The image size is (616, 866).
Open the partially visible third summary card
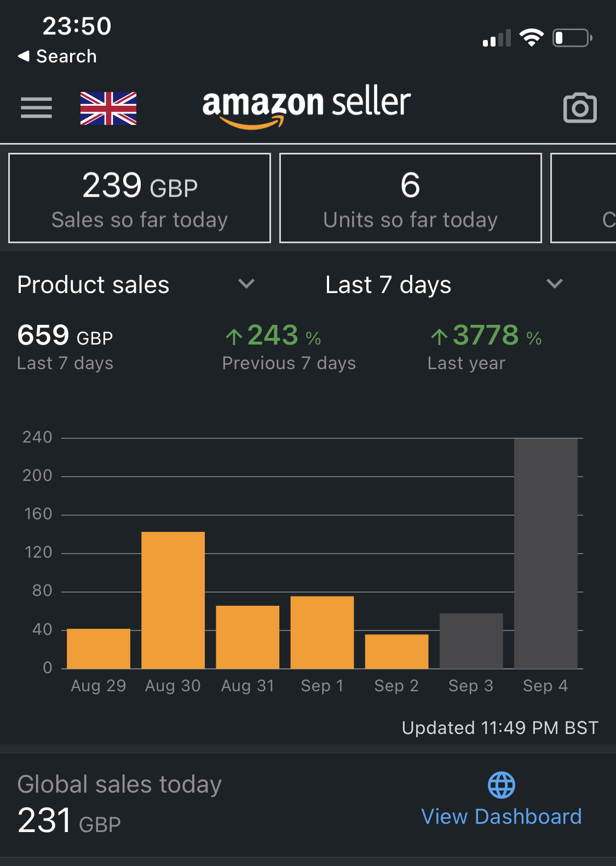(x=583, y=198)
